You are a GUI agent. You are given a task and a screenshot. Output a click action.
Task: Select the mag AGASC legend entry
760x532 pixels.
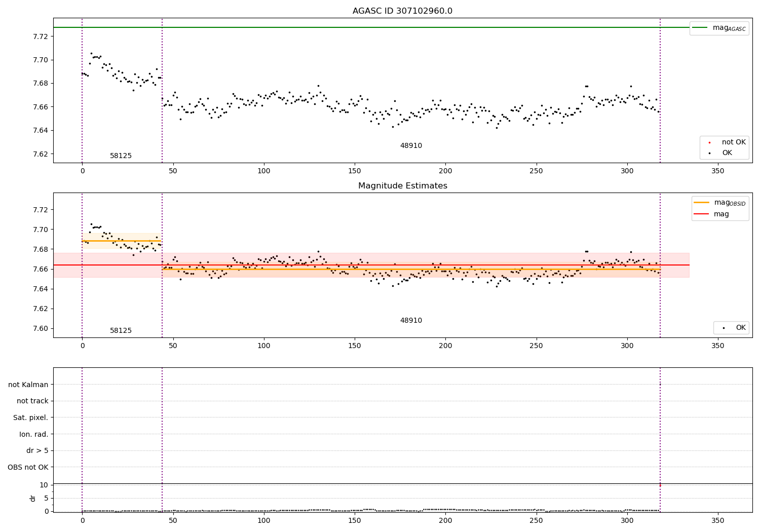click(x=719, y=28)
